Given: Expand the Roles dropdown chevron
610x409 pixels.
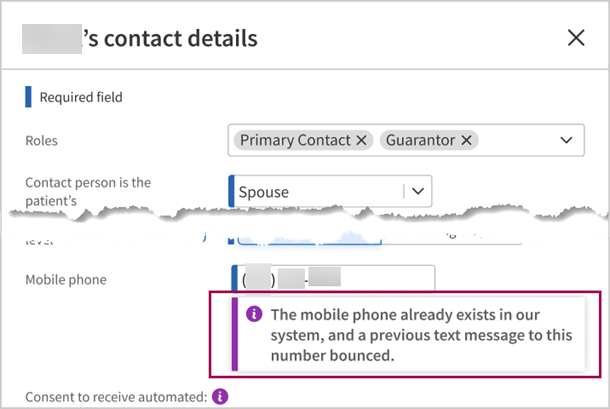Looking at the screenshot, I should [567, 140].
